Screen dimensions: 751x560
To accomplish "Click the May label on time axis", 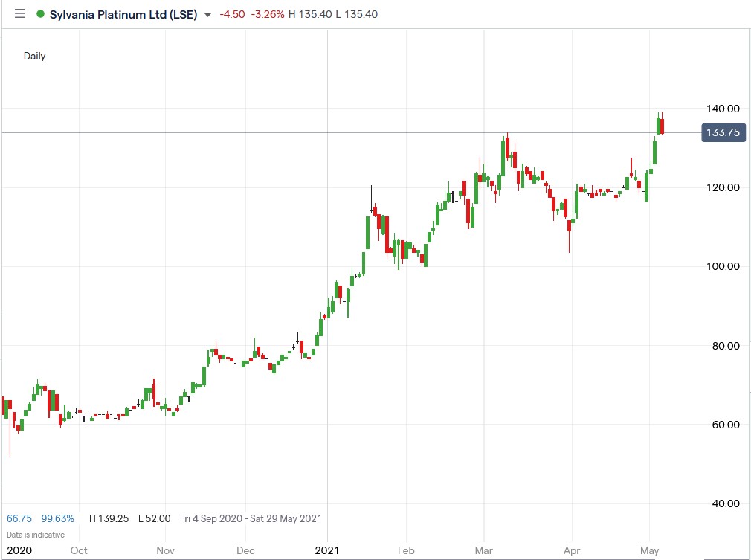I will pos(649,550).
